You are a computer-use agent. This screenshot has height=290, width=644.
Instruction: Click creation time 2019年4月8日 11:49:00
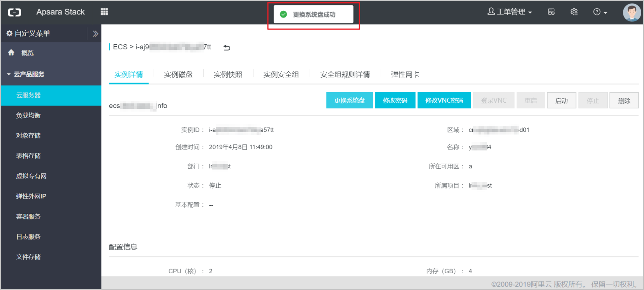(241, 147)
